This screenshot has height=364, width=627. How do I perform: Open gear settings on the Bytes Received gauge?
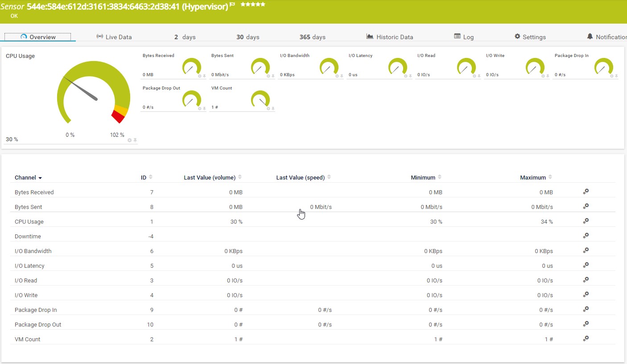[200, 76]
